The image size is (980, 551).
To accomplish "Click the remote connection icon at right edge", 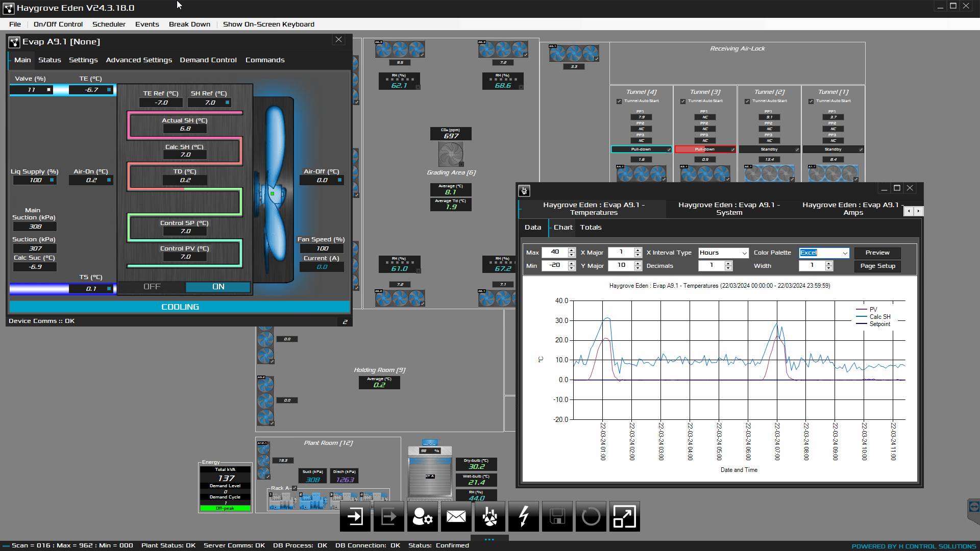I will (x=974, y=507).
